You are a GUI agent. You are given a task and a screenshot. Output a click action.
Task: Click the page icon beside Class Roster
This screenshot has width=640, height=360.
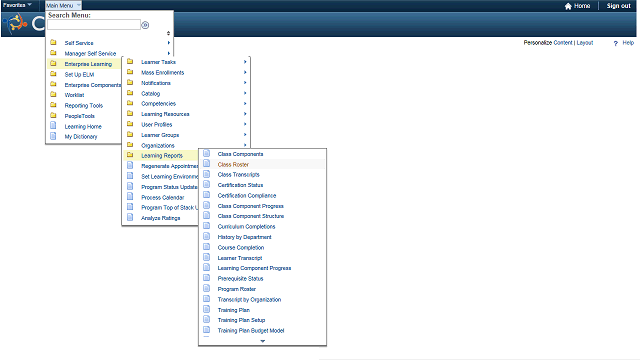point(207,164)
